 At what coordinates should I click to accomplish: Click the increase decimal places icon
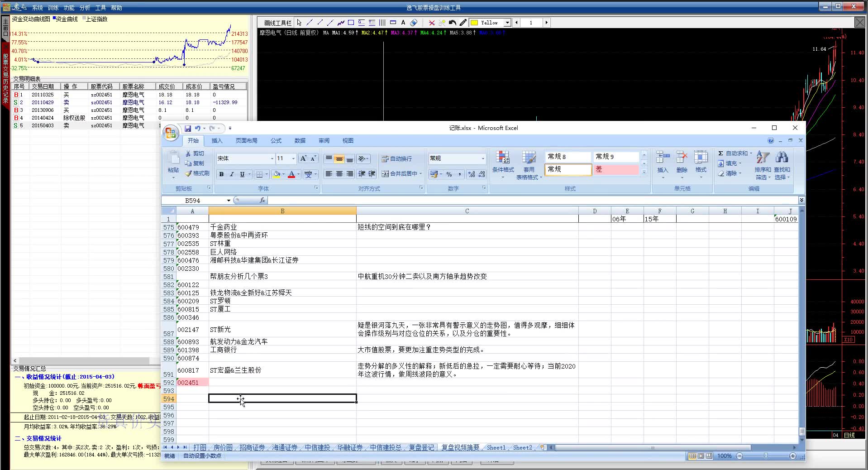point(471,174)
